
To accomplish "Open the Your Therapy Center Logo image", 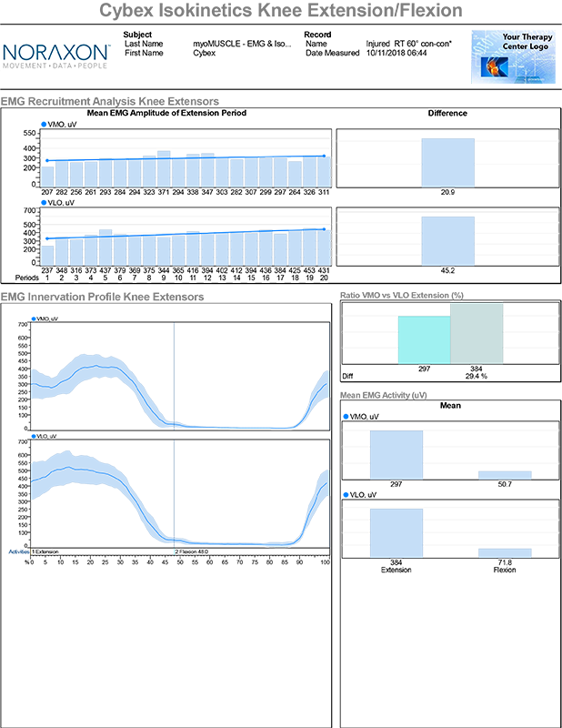I will (x=513, y=57).
